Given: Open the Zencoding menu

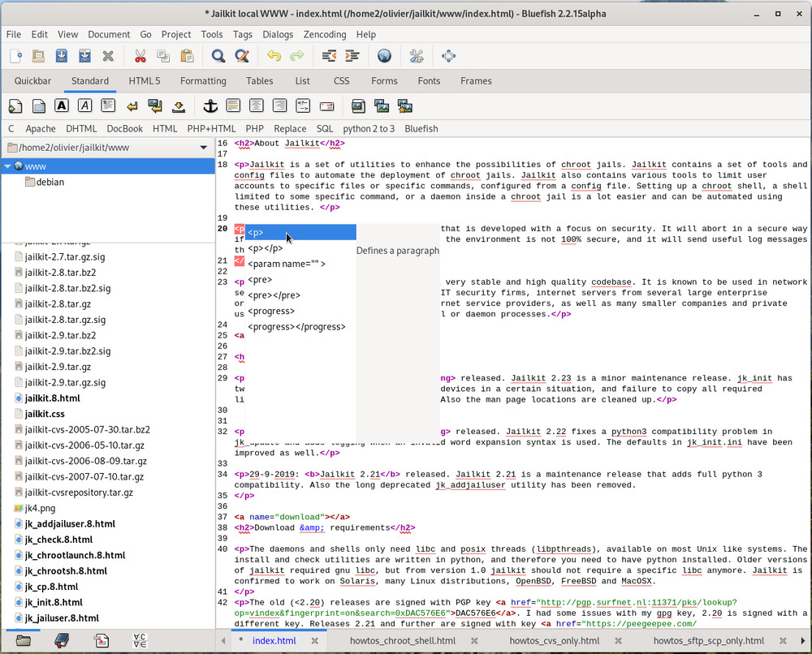Looking at the screenshot, I should 325,34.
